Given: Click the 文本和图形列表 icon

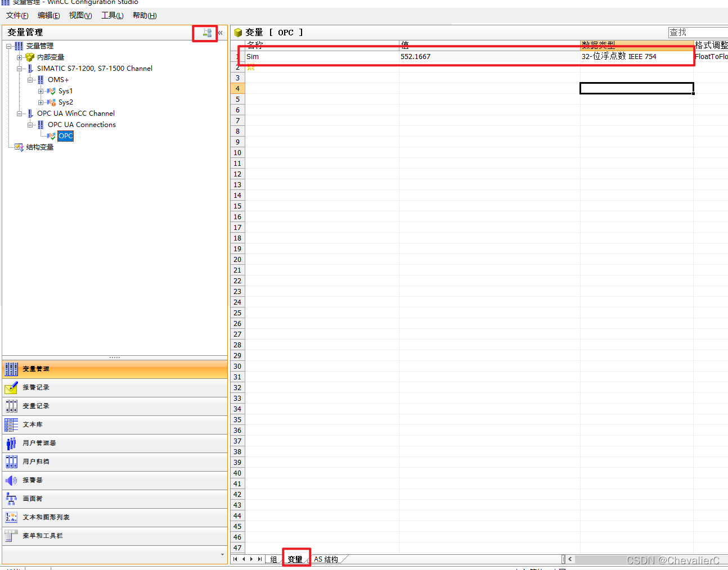Looking at the screenshot, I should 11,518.
